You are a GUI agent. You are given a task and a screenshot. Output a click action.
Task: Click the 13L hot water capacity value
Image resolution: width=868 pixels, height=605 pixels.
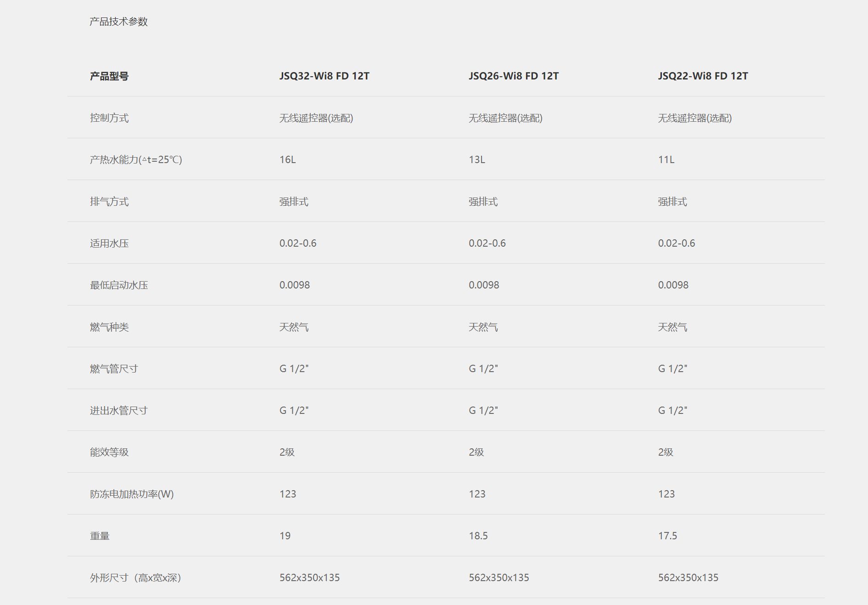pos(476,160)
